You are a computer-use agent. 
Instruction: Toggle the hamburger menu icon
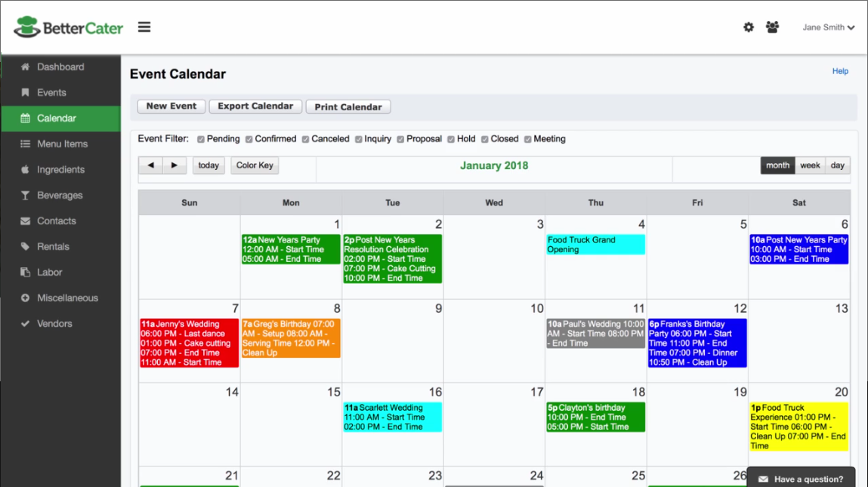point(144,27)
